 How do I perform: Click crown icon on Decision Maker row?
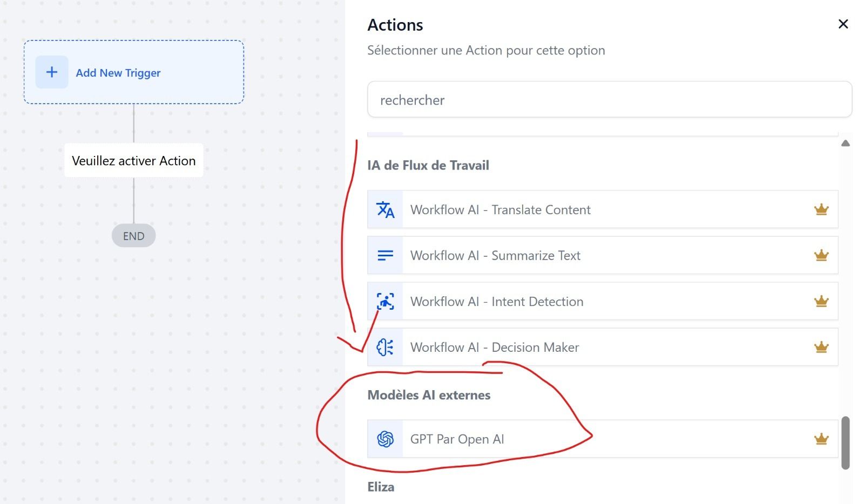click(821, 347)
